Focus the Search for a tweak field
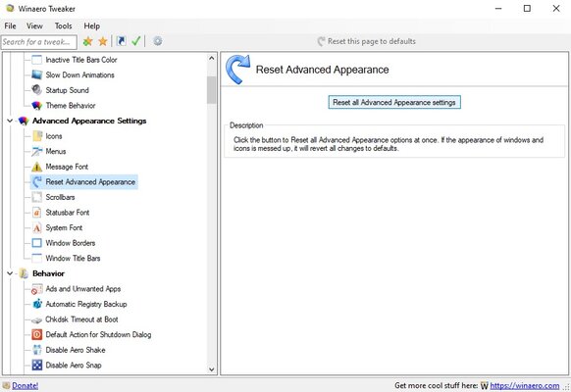This screenshot has height=392, width=571. click(39, 42)
